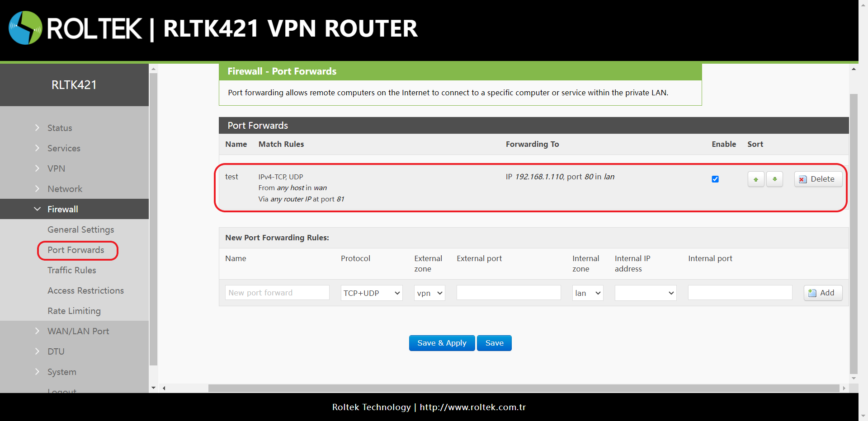Expand the Network section in the sidebar

coord(65,189)
